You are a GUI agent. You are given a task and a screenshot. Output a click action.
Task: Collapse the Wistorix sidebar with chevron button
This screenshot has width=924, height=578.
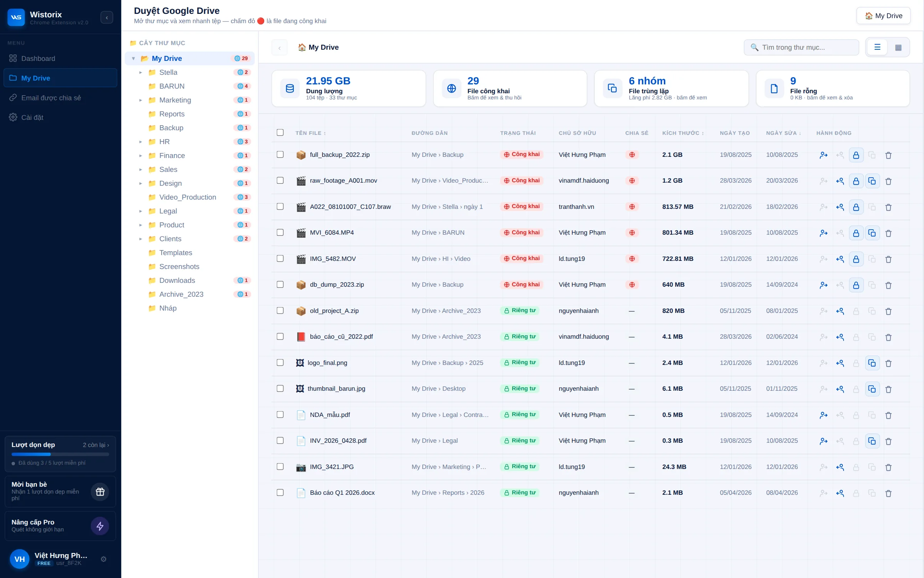tap(107, 17)
